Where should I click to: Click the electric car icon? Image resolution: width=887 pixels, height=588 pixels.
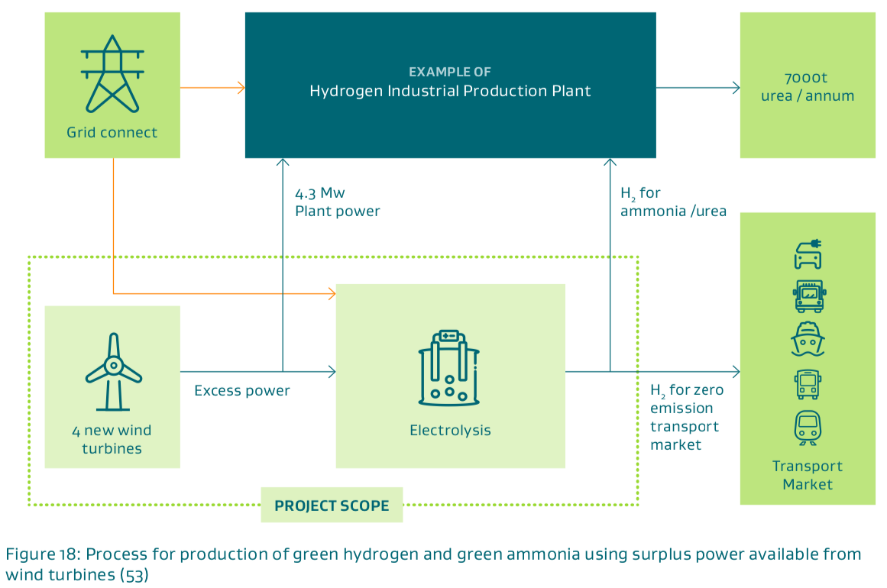[808, 254]
